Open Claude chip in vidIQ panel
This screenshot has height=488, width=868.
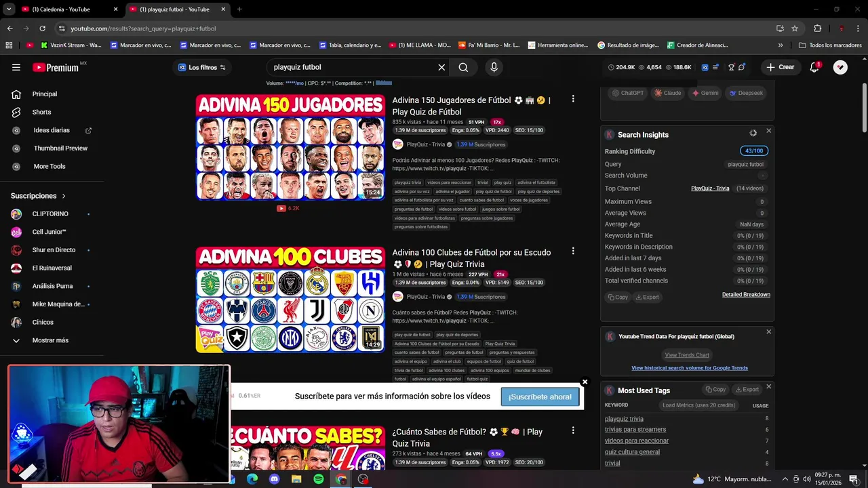(x=668, y=93)
